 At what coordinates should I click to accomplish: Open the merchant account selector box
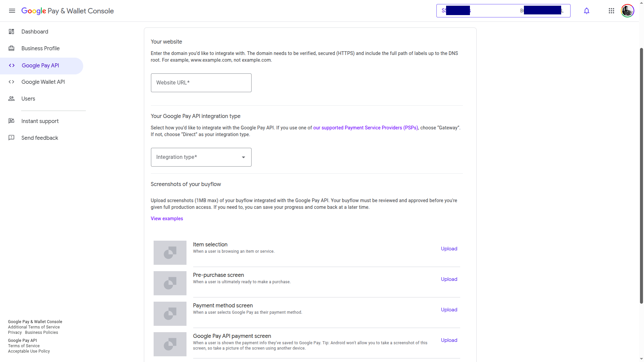pyautogui.click(x=503, y=11)
